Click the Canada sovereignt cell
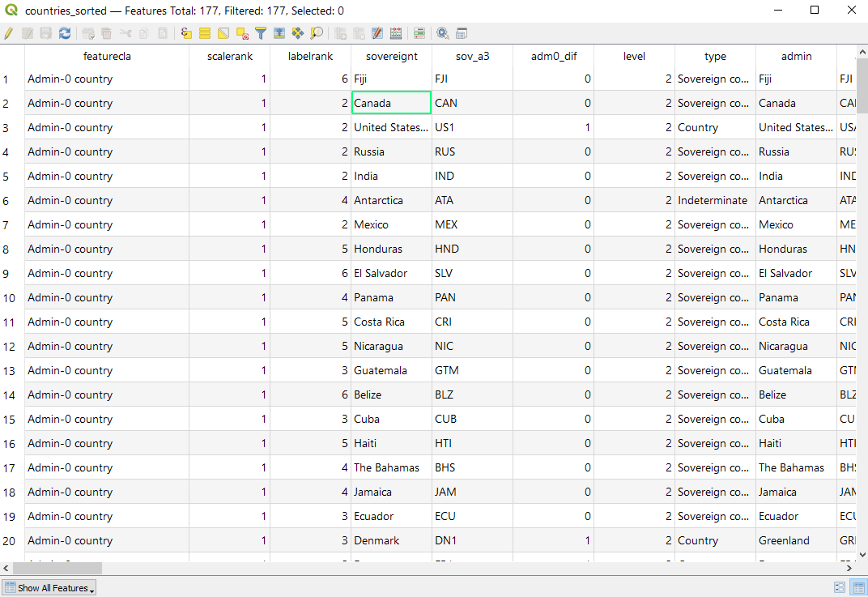The image size is (868, 597). [391, 103]
